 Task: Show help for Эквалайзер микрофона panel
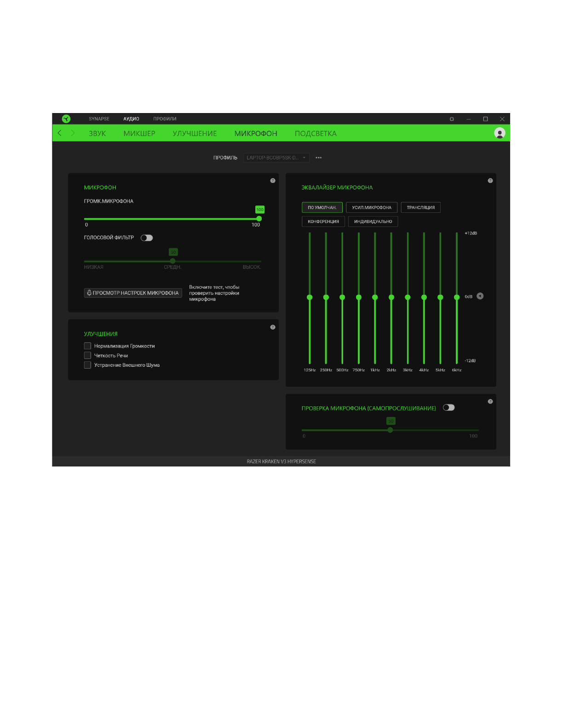490,181
